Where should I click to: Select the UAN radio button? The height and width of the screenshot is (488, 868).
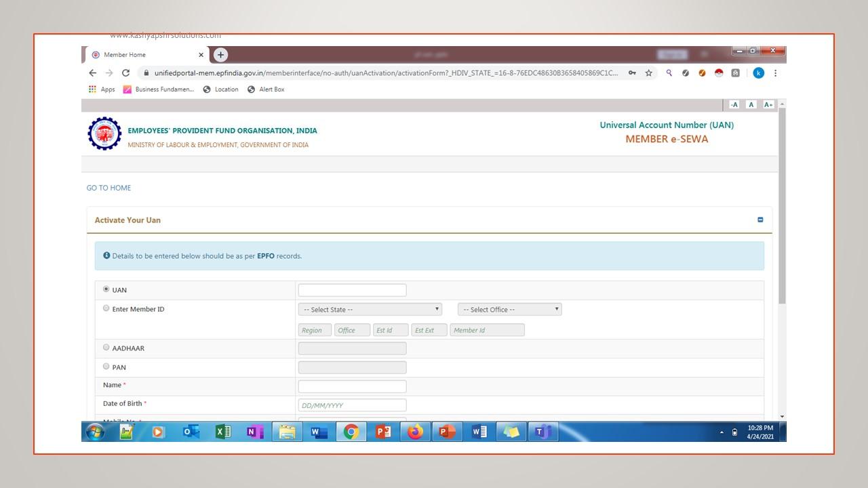(x=106, y=289)
